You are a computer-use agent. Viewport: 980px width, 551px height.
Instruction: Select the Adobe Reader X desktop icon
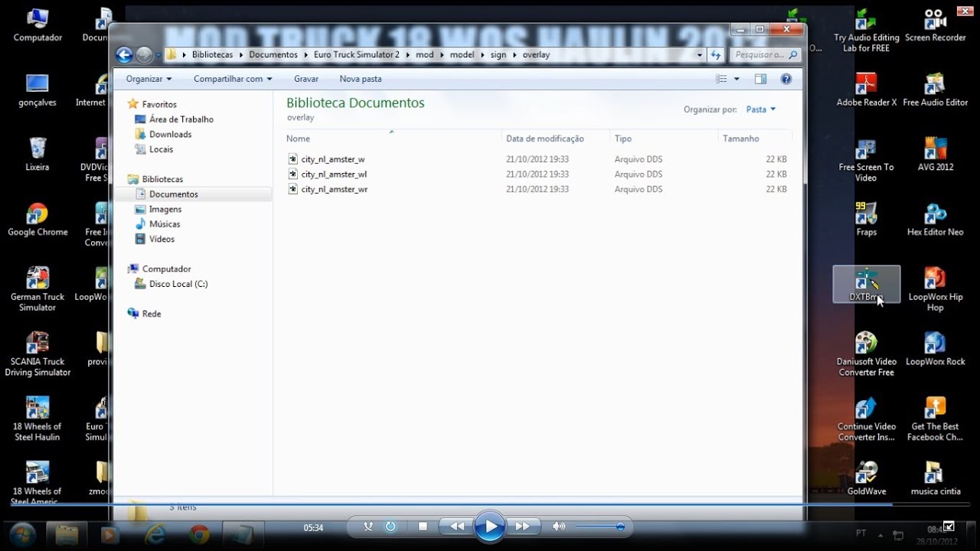tap(866, 89)
